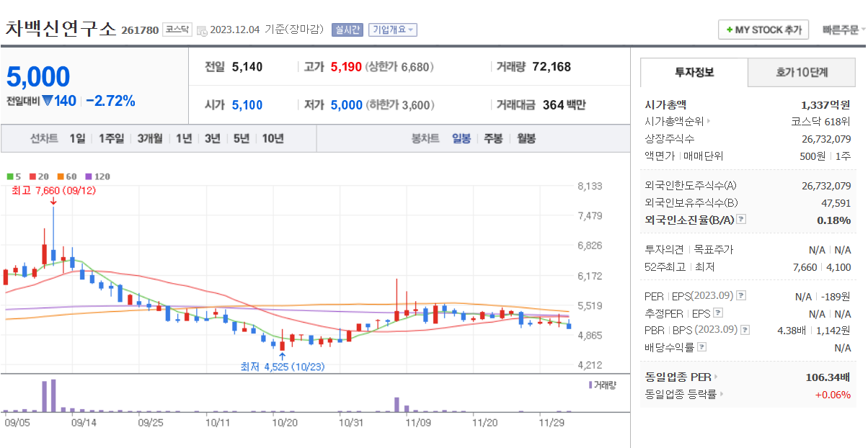The image size is (868, 448).
Task: Select the 5년 line chart period
Action: [x=242, y=138]
